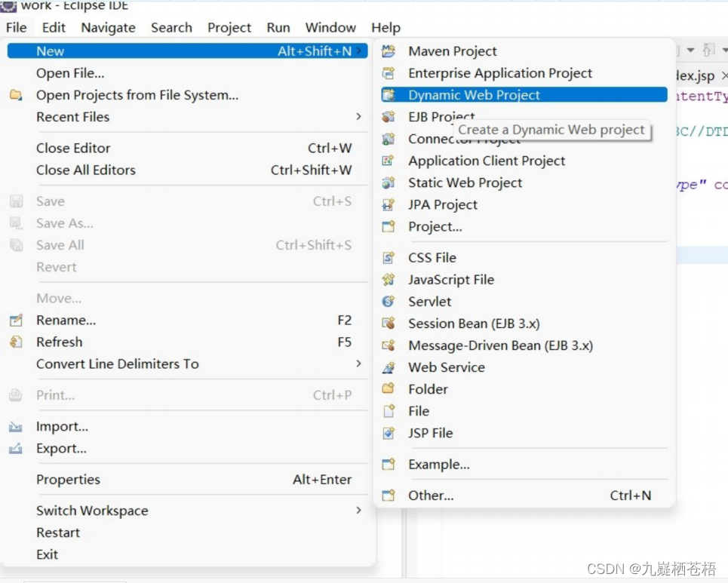The image size is (728, 583).
Task: Open the editor toolbar dropdown arrow
Action: pos(691,50)
